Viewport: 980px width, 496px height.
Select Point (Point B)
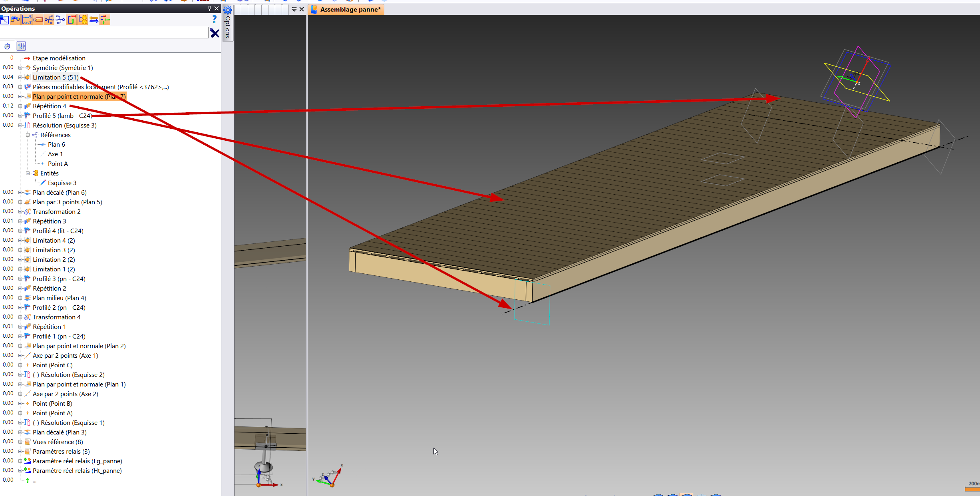pyautogui.click(x=52, y=404)
